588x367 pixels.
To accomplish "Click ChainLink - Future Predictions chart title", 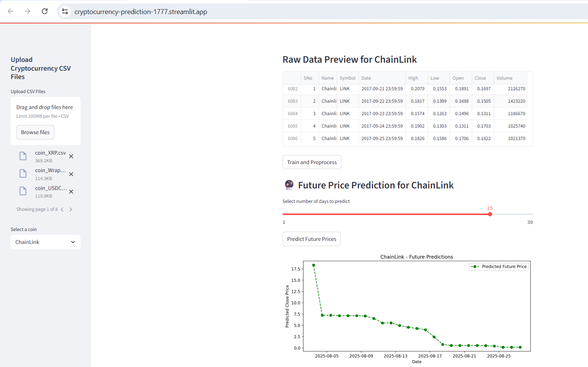I will pos(417,257).
